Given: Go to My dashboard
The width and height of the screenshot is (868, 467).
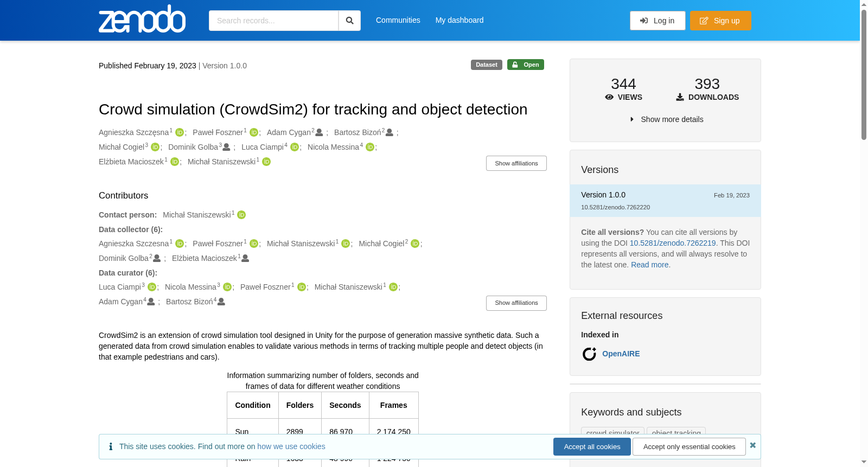Looking at the screenshot, I should point(459,20).
